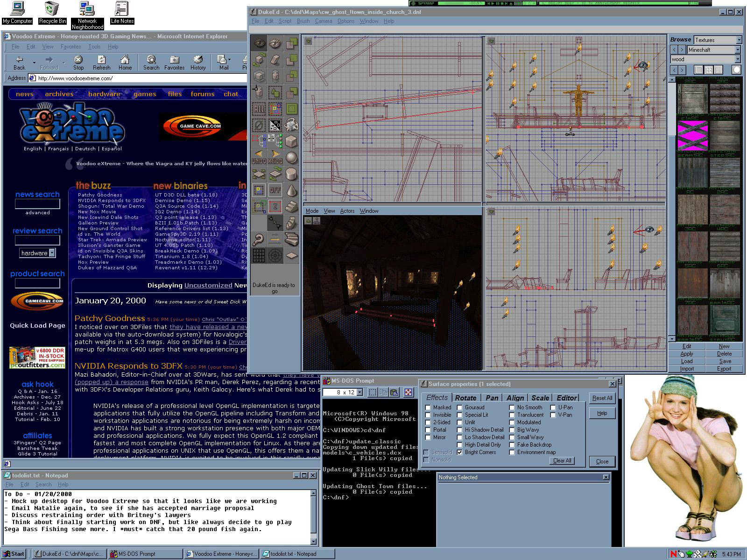
Task: Enable the 2-Sided checkbox
Action: (428, 422)
